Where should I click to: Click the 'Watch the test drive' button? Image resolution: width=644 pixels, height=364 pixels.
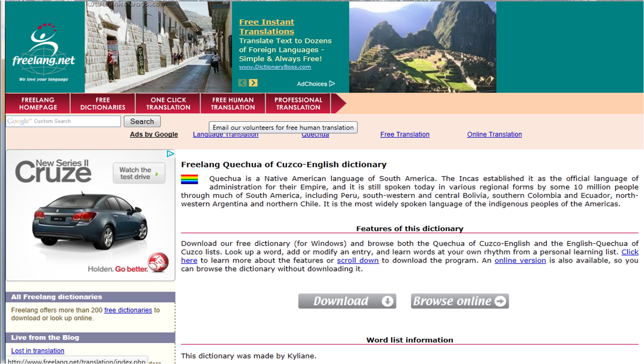coord(139,173)
